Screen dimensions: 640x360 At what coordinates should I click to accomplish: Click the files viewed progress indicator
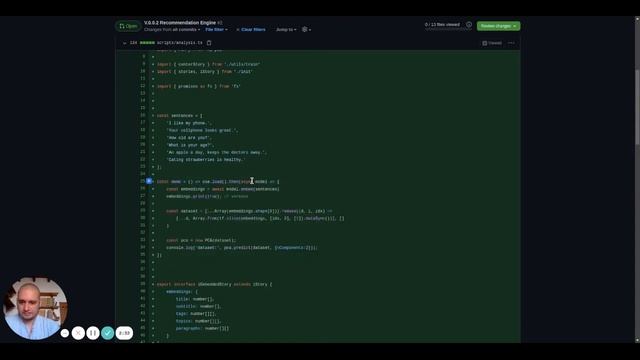pyautogui.click(x=442, y=25)
